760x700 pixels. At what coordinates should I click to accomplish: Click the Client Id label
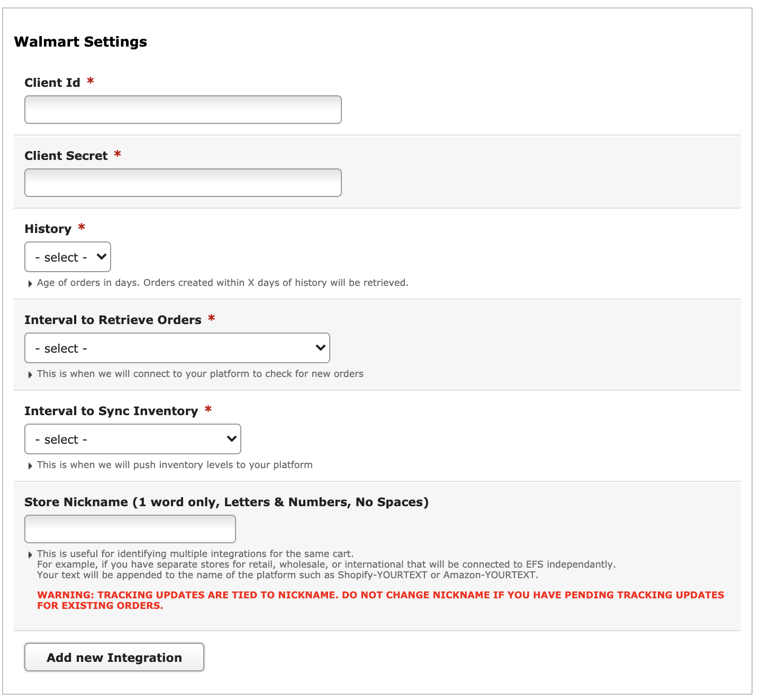point(52,83)
